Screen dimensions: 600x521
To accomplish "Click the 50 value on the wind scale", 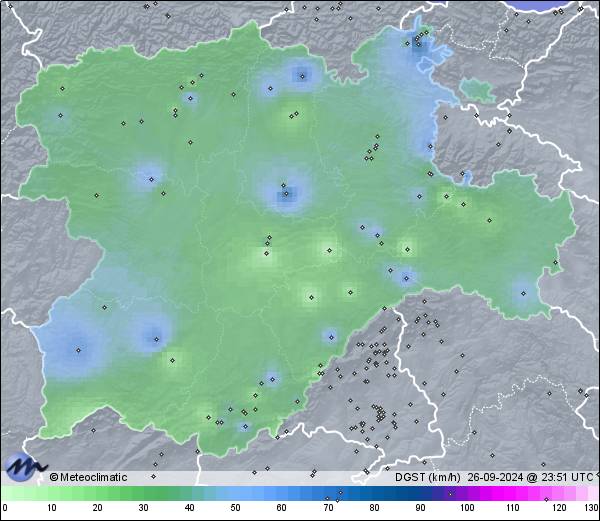I will (x=235, y=508).
